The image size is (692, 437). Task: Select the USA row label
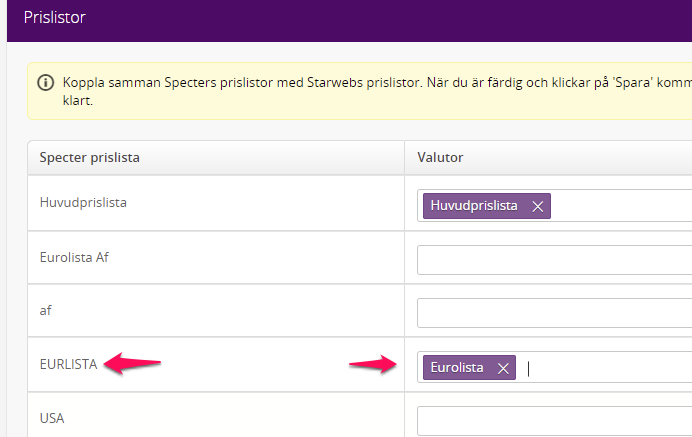click(52, 417)
